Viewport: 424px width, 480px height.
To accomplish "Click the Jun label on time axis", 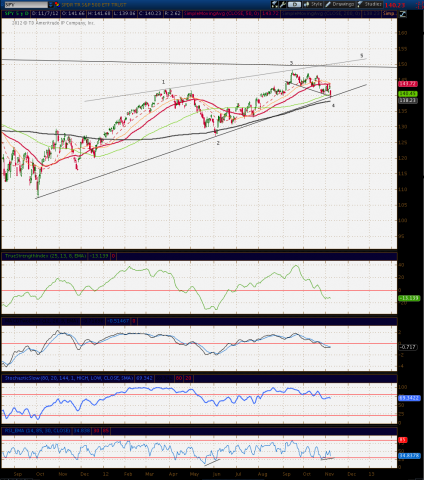I will [x=216, y=474].
